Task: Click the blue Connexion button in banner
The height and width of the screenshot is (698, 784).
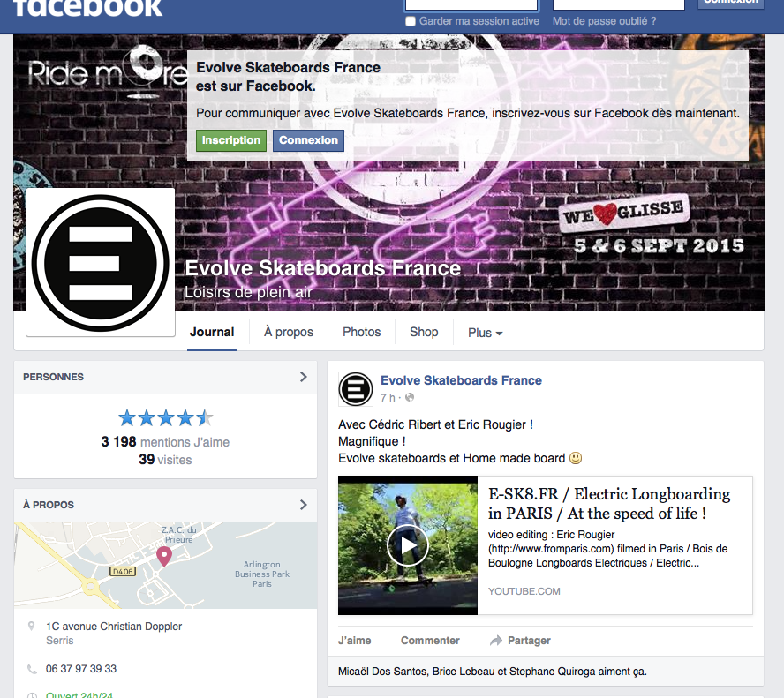Action: (x=308, y=140)
